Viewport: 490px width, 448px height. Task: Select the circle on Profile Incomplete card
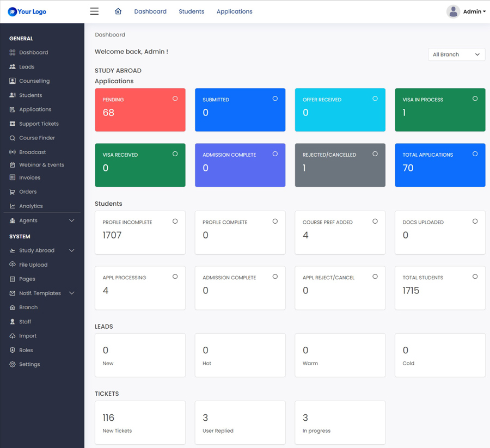click(x=175, y=221)
